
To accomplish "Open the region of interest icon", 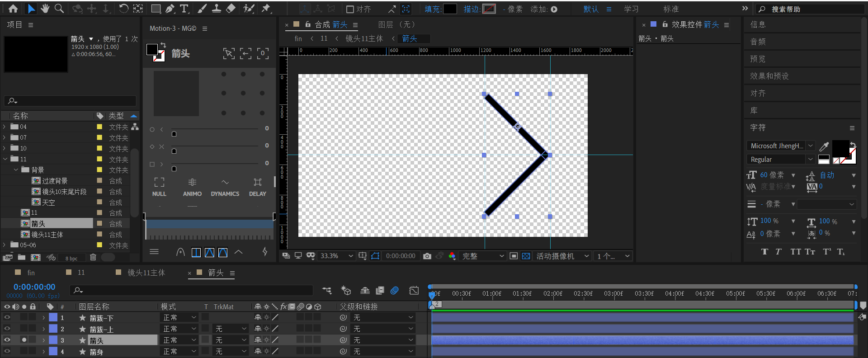I will click(514, 256).
